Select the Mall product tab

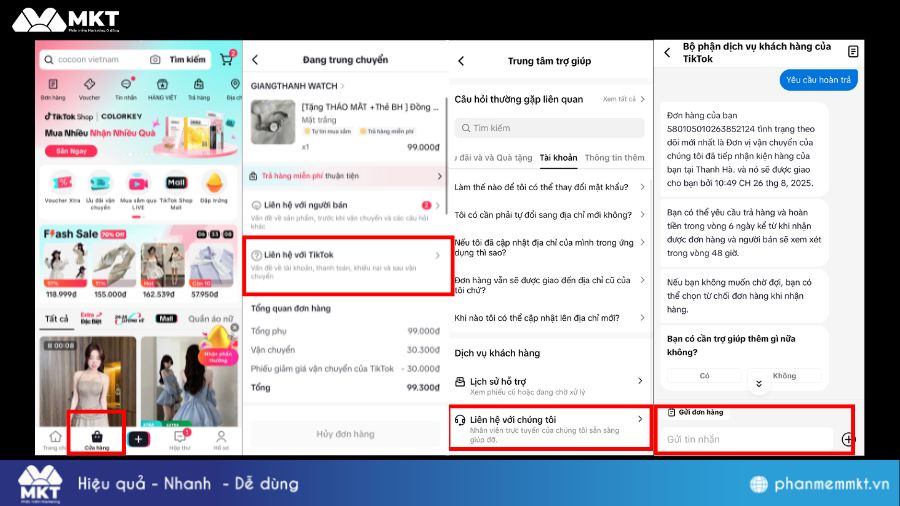coord(166,319)
